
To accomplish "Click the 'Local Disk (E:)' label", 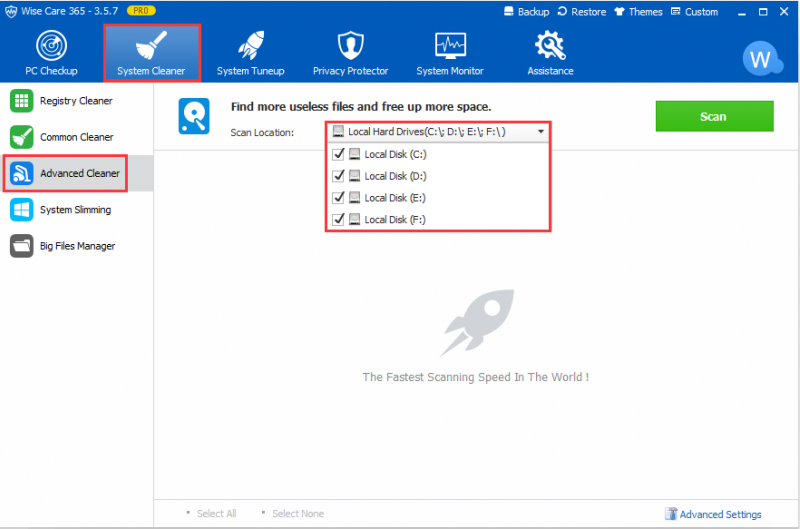I will [395, 197].
